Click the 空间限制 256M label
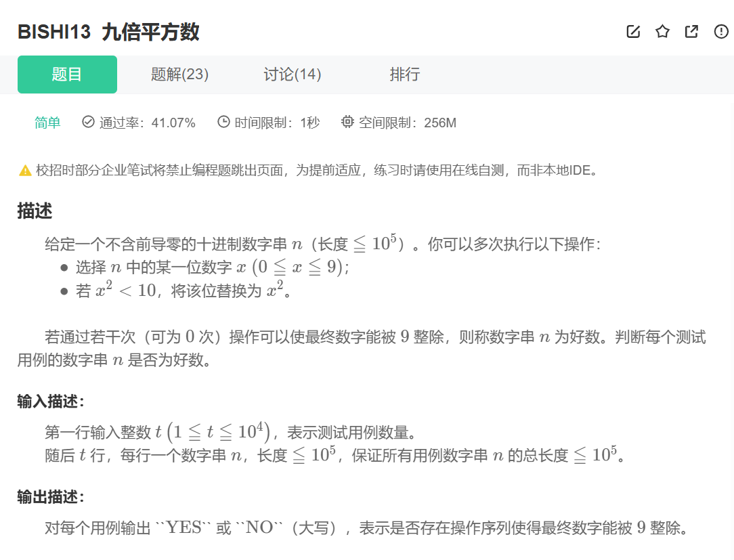The image size is (734, 560). 407,123
